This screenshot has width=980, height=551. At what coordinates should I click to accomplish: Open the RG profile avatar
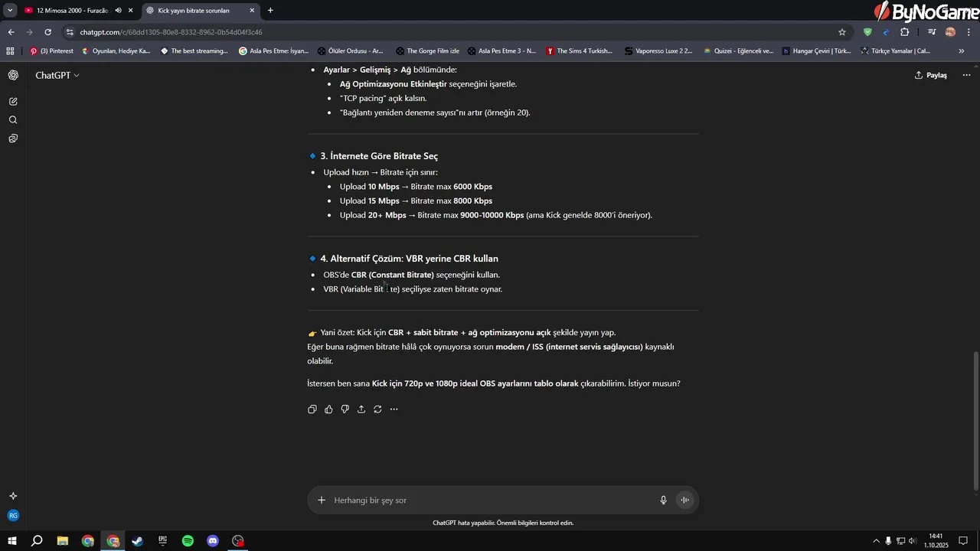pyautogui.click(x=13, y=516)
